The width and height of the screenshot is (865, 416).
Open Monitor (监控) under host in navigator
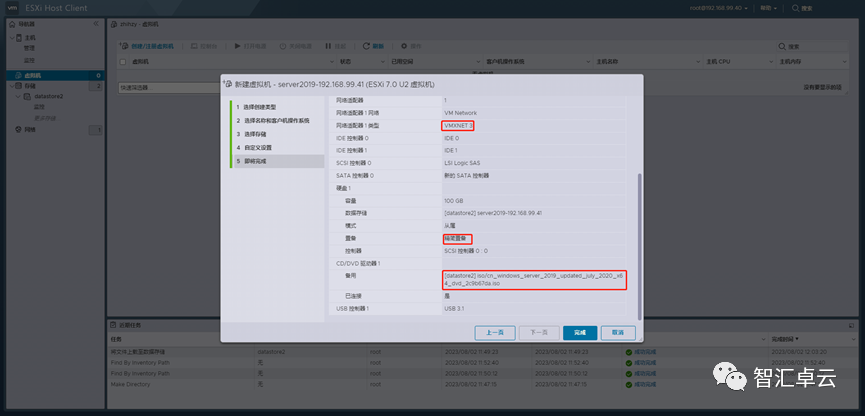29,60
